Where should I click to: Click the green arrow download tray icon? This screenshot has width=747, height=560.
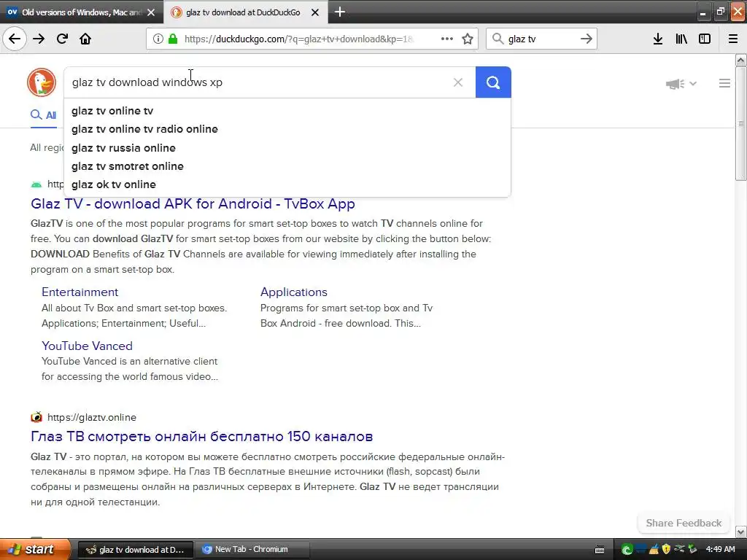[x=692, y=550]
